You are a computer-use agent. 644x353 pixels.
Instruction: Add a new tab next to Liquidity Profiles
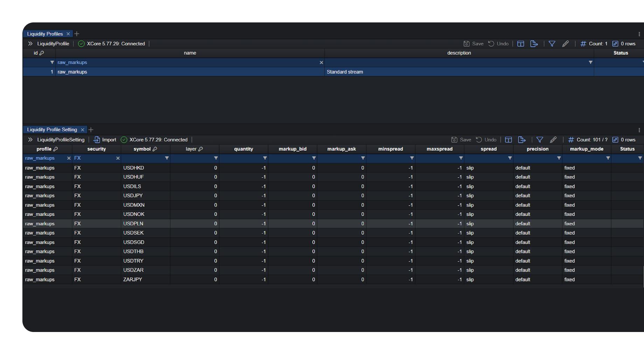pyautogui.click(x=77, y=34)
